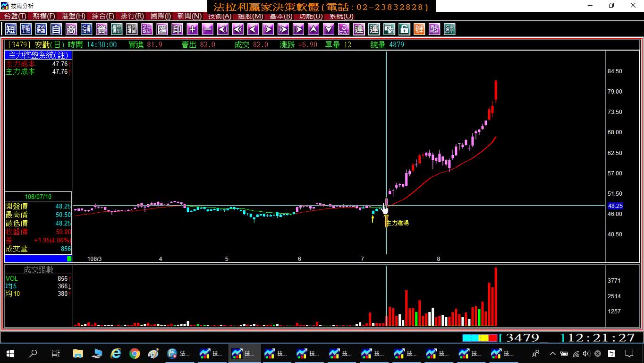This screenshot has width=644, height=363.
Task: Click the 資 information toolbar icon
Action: 102,29
